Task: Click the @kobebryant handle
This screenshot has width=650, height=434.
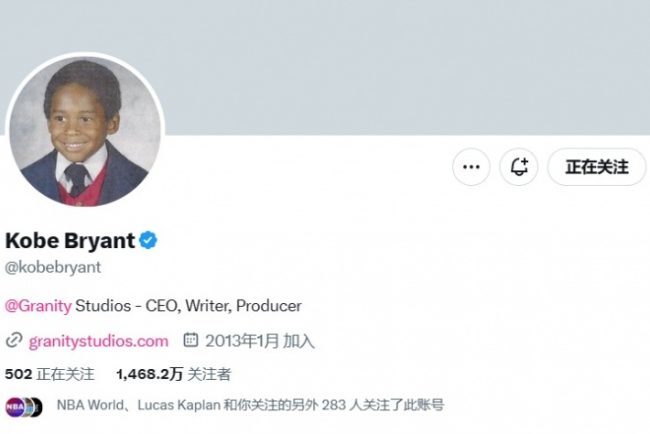Action: coord(53,268)
